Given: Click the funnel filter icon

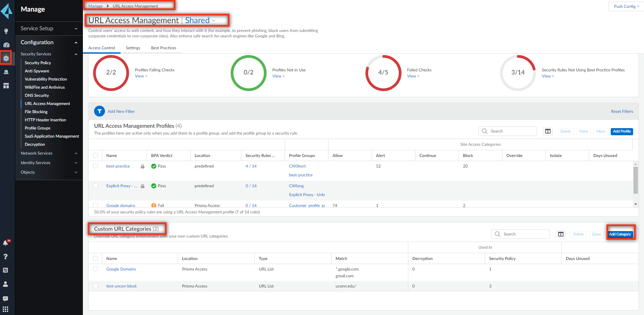Looking at the screenshot, I should point(100,111).
